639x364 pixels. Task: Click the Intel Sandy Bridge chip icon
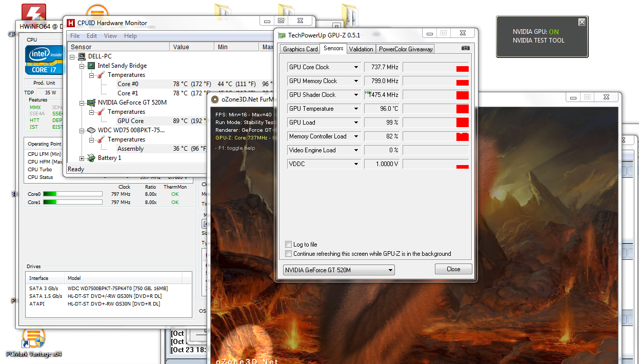pyautogui.click(x=91, y=66)
